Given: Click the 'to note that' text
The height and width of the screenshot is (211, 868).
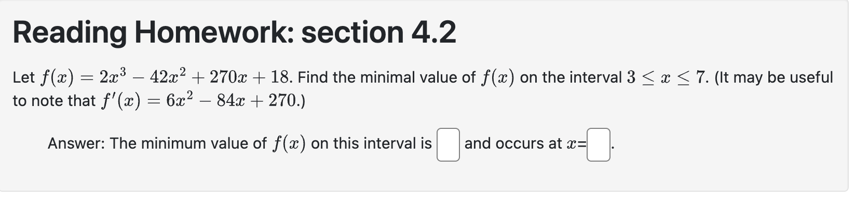Looking at the screenshot, I should click(54, 100).
